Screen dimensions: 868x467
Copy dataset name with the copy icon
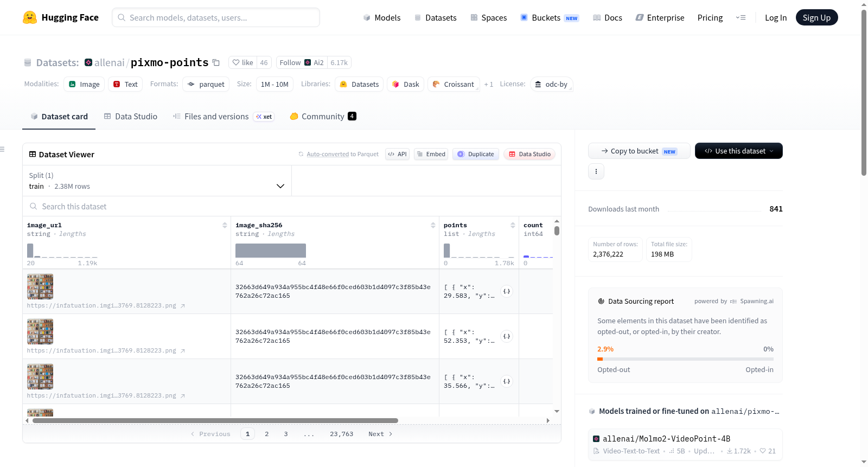(x=216, y=62)
